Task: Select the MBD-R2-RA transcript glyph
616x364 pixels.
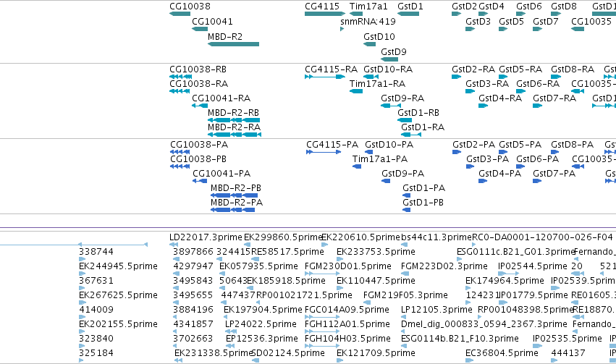Action: point(235,135)
